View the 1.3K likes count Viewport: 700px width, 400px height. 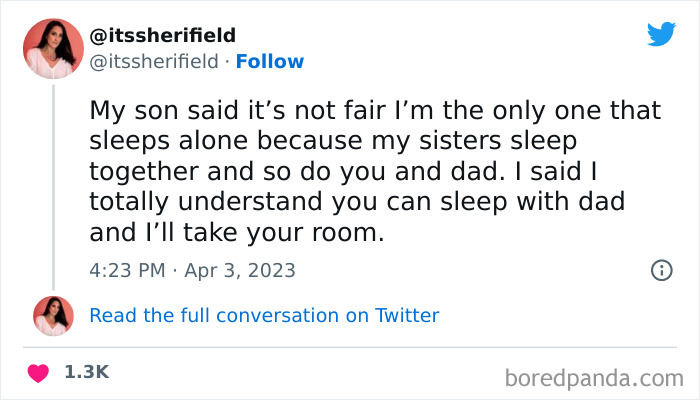86,372
